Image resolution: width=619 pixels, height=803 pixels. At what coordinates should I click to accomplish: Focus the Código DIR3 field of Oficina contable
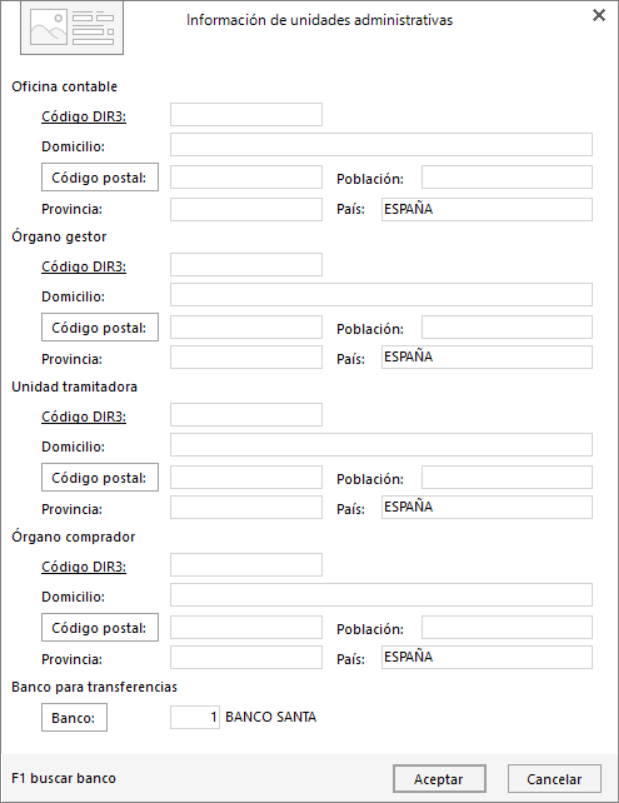[246, 114]
